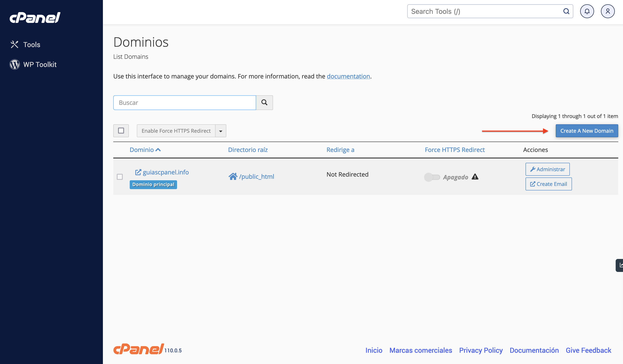
Task: Open Give Feedback footer link
Action: tap(588, 350)
